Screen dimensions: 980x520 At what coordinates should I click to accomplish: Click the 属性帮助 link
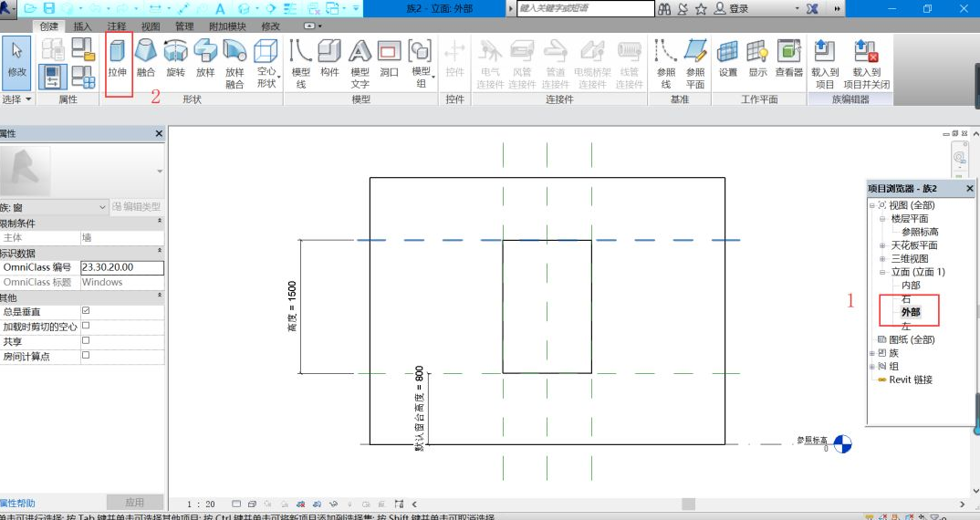coord(18,503)
